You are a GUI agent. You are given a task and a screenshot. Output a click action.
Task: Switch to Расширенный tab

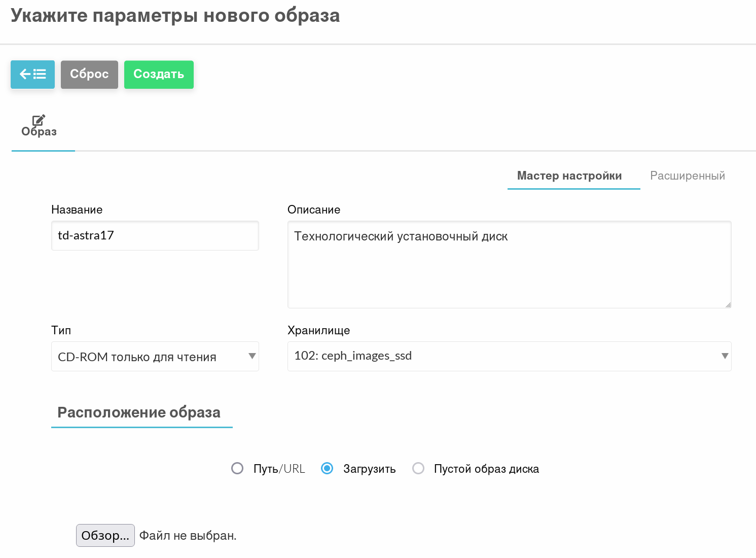click(x=687, y=176)
